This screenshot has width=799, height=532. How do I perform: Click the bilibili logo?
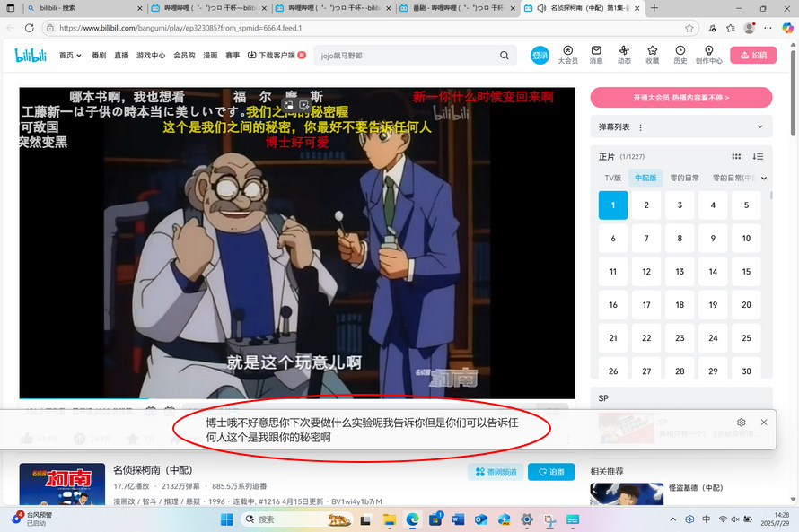coord(31,55)
